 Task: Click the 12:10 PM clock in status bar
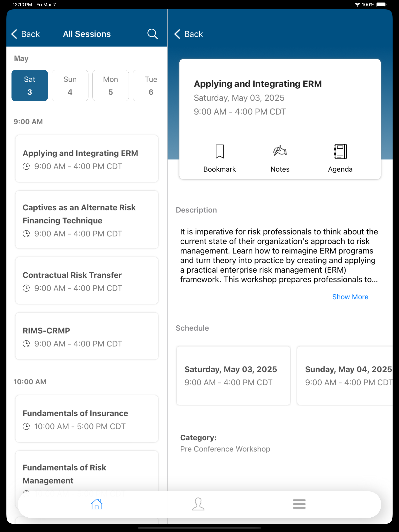(22, 4)
